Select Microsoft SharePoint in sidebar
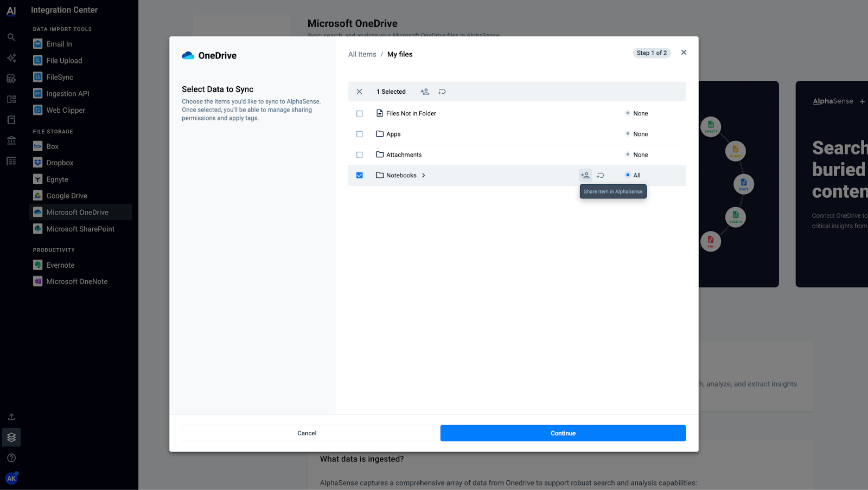 point(80,229)
